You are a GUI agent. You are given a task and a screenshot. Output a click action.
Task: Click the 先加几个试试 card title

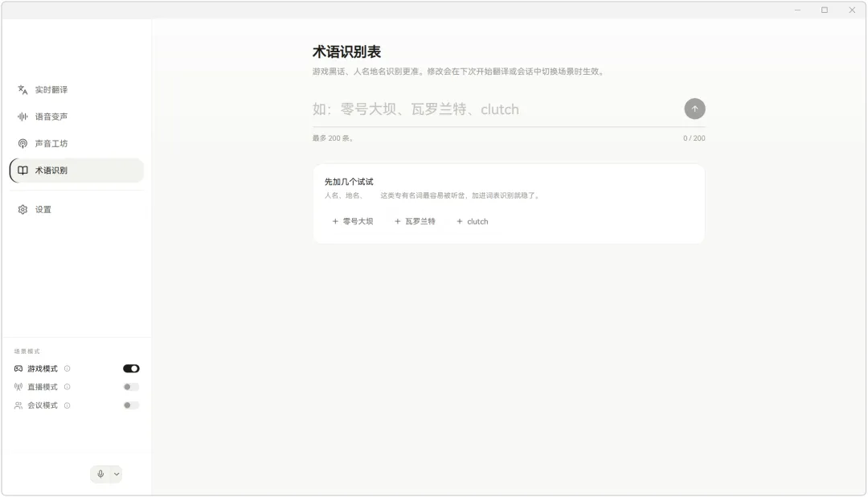(349, 182)
